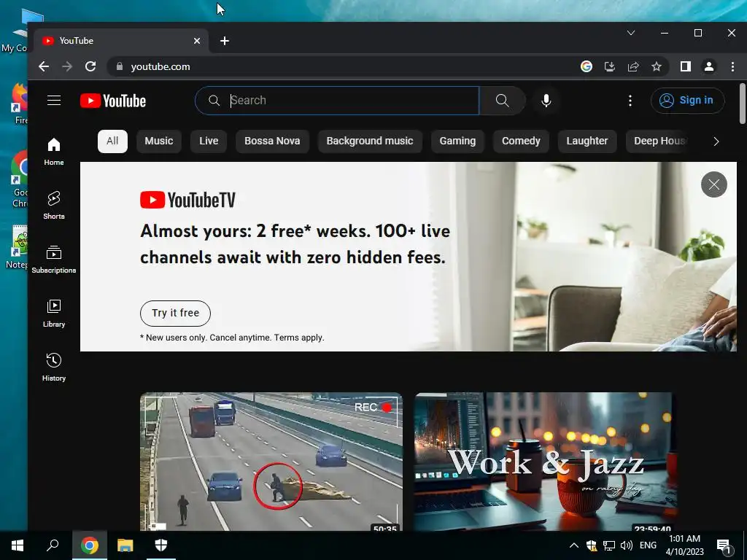Select the Bossa Nova chip
The image size is (747, 560).
click(272, 141)
